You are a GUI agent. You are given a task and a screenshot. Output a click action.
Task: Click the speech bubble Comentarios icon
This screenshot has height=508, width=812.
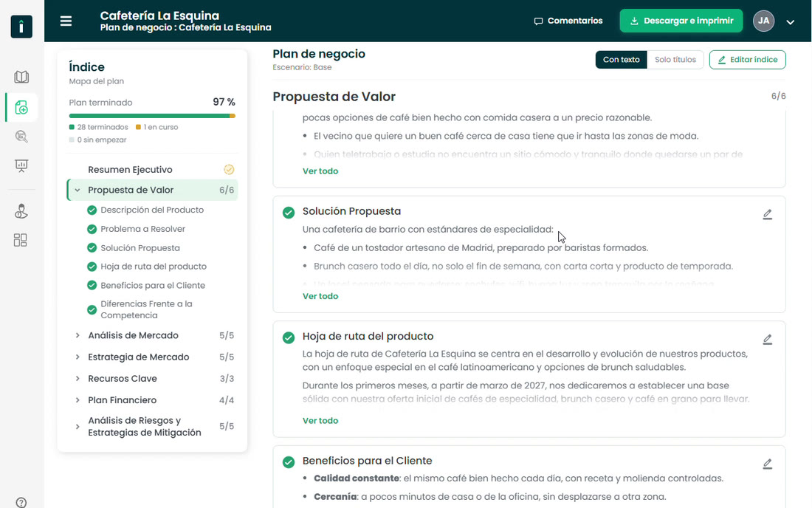pos(539,21)
